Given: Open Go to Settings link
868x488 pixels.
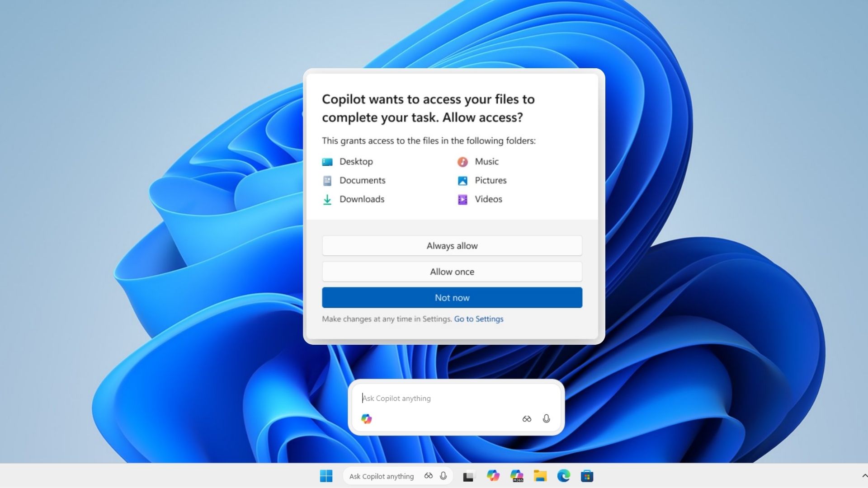Looking at the screenshot, I should [x=478, y=319].
